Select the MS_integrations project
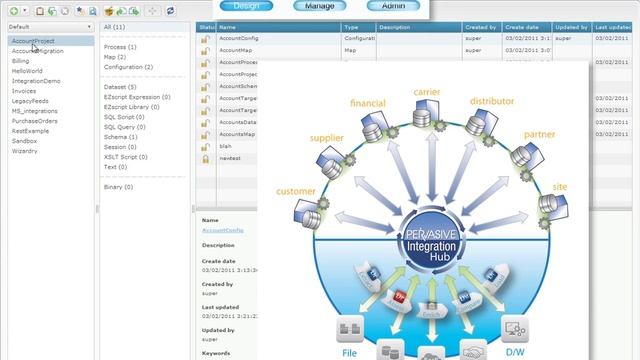640x360 pixels. (35, 111)
